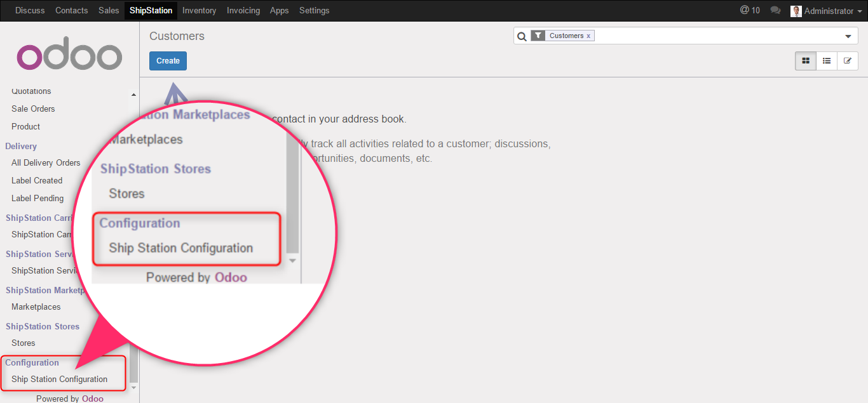Switch to form view icon
Screen dimensions: 868x403
click(x=847, y=61)
